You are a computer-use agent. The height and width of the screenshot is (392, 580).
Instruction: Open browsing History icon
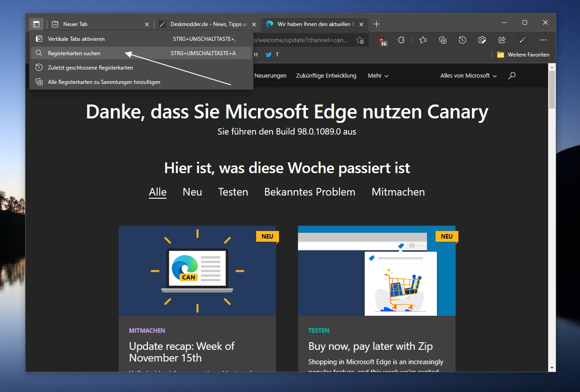point(462,40)
